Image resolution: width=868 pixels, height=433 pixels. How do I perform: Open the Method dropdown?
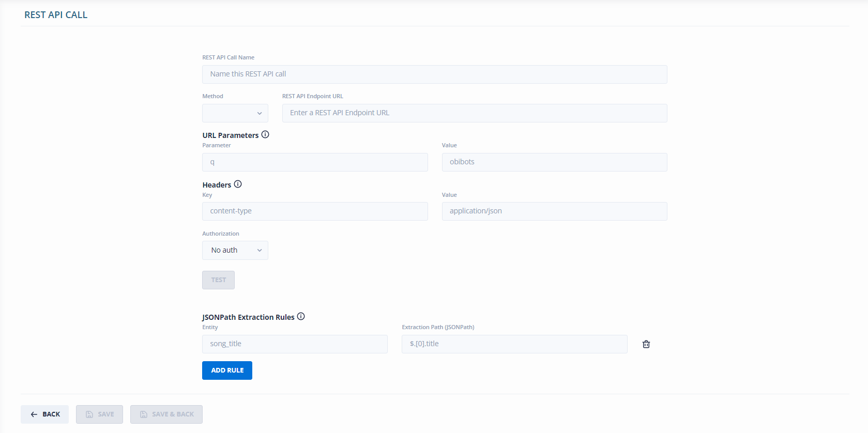point(235,113)
